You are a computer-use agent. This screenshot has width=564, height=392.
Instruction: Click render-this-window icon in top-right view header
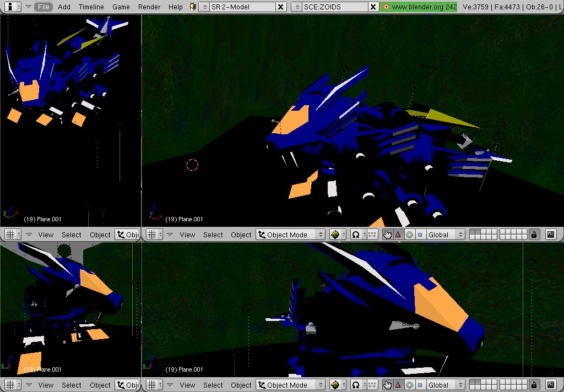[551, 235]
